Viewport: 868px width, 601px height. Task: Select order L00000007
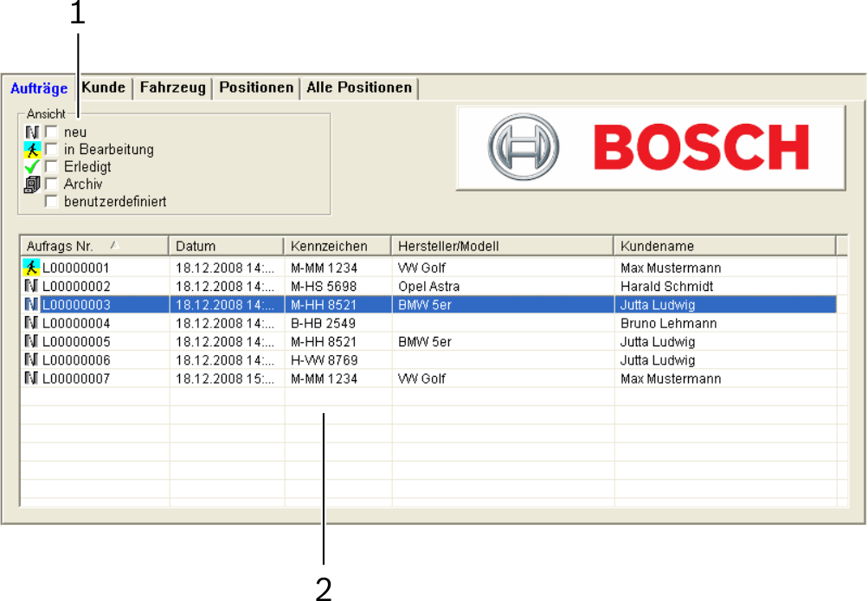[428, 378]
